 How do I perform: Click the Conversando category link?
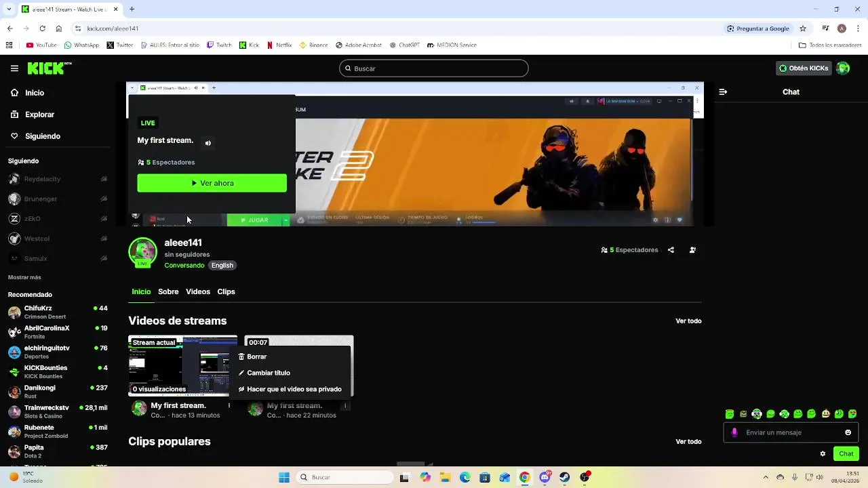(184, 266)
